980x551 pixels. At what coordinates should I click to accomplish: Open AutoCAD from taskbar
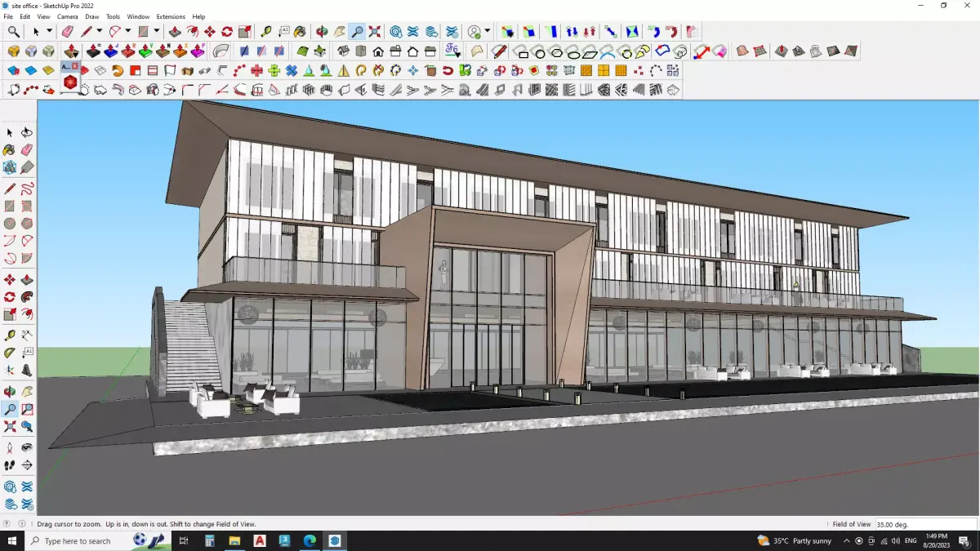260,540
